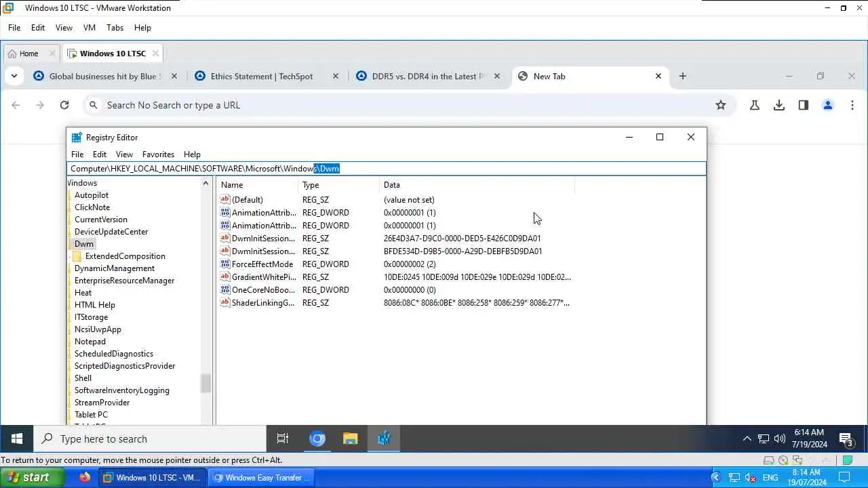The height and width of the screenshot is (488, 868).
Task: Open the browser labs flask icon
Action: [x=754, y=105]
